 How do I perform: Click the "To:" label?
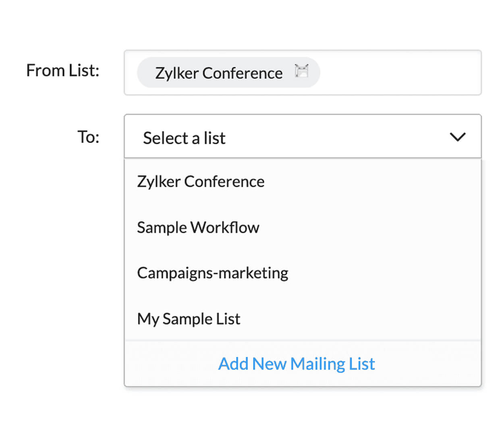point(88,137)
